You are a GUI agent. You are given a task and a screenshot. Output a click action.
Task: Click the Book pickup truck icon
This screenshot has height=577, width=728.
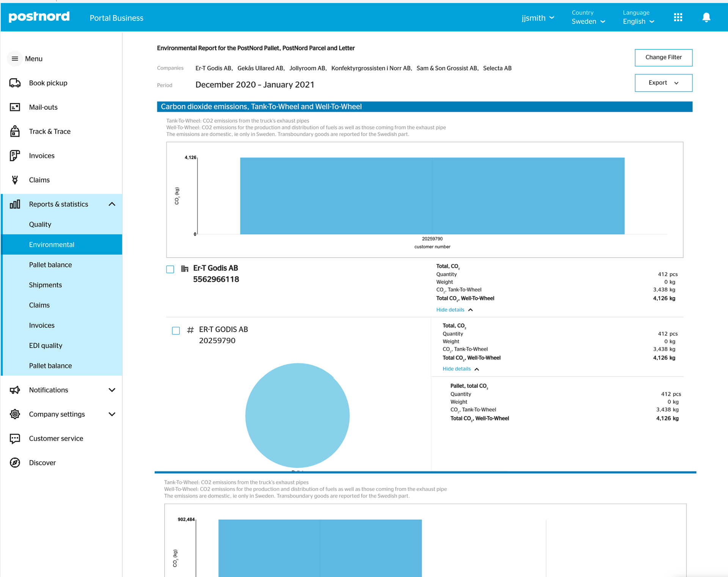[15, 83]
